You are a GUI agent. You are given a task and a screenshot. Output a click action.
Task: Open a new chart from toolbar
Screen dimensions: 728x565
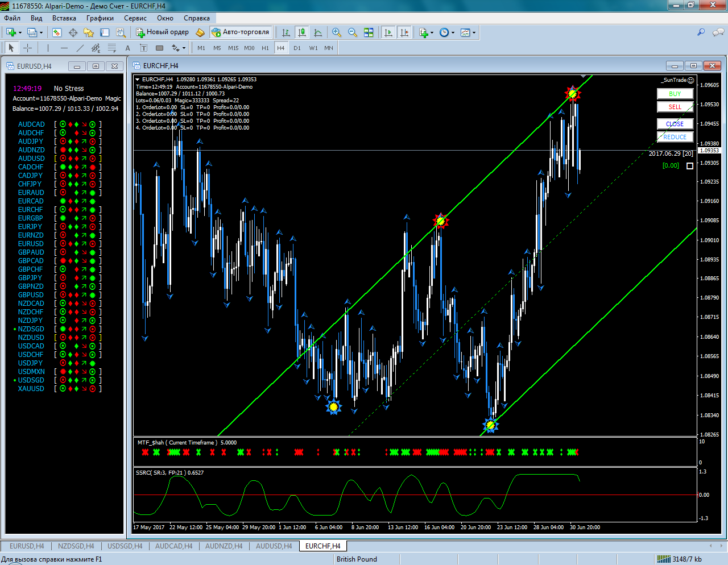(11, 32)
